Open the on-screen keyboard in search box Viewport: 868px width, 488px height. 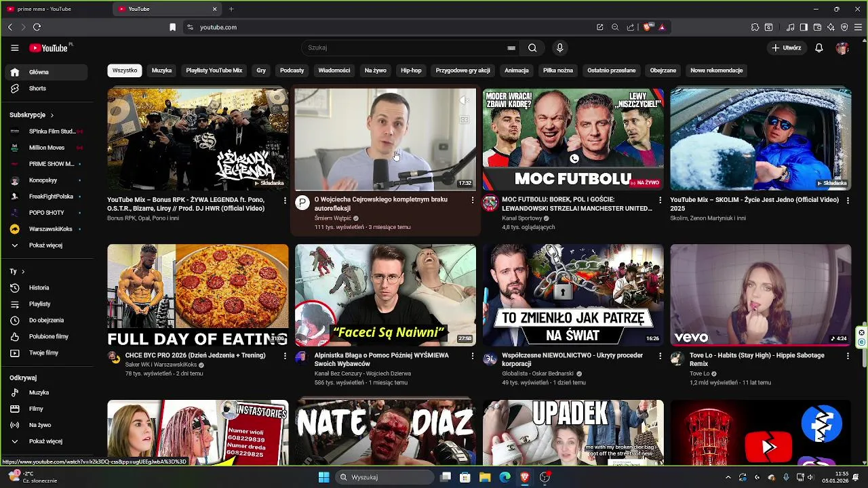point(511,48)
